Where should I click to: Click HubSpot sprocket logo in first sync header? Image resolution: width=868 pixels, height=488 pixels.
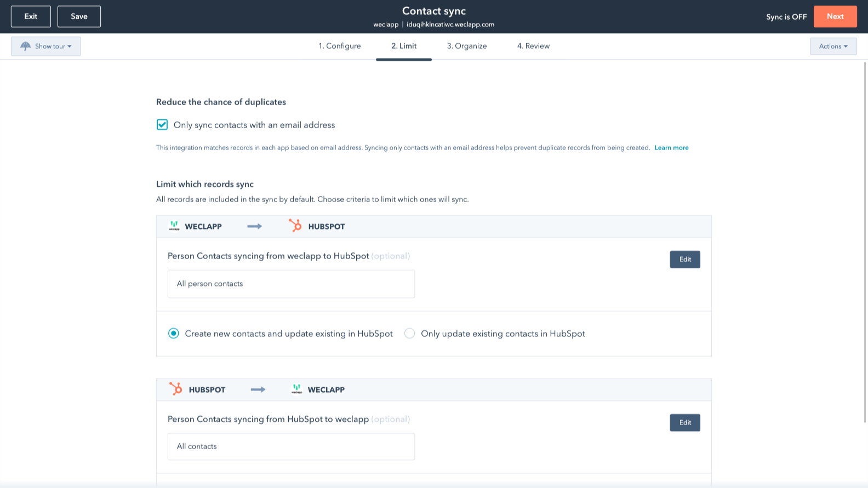[295, 226]
